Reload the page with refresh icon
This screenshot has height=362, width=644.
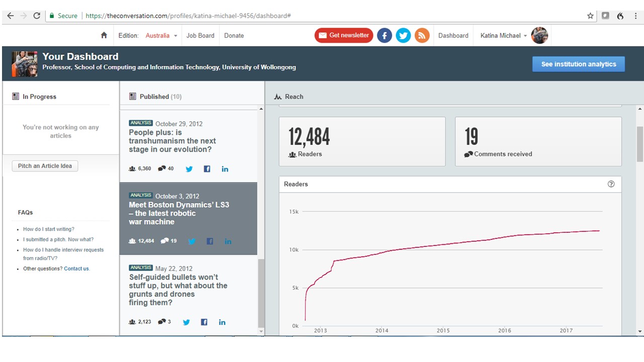[x=37, y=16]
